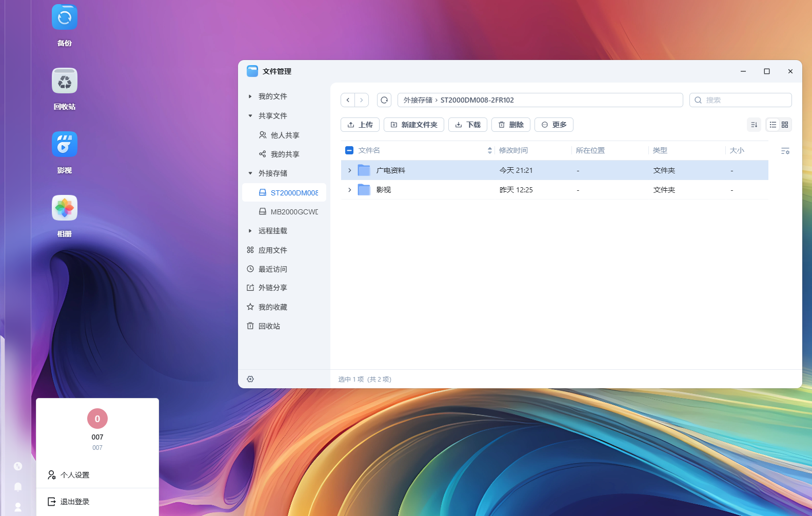
Task: Toggle the select-all checkbox in header
Action: coord(349,150)
